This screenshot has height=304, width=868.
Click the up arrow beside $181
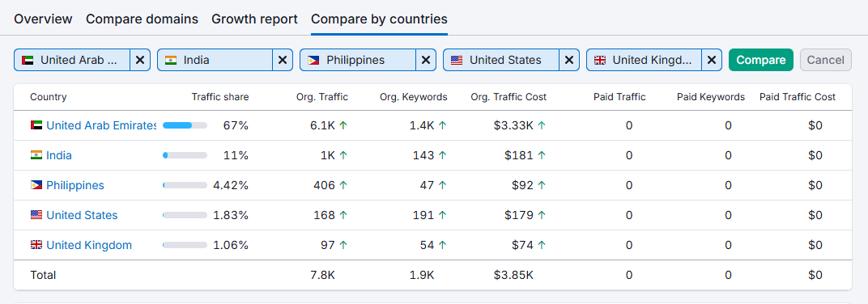point(542,155)
